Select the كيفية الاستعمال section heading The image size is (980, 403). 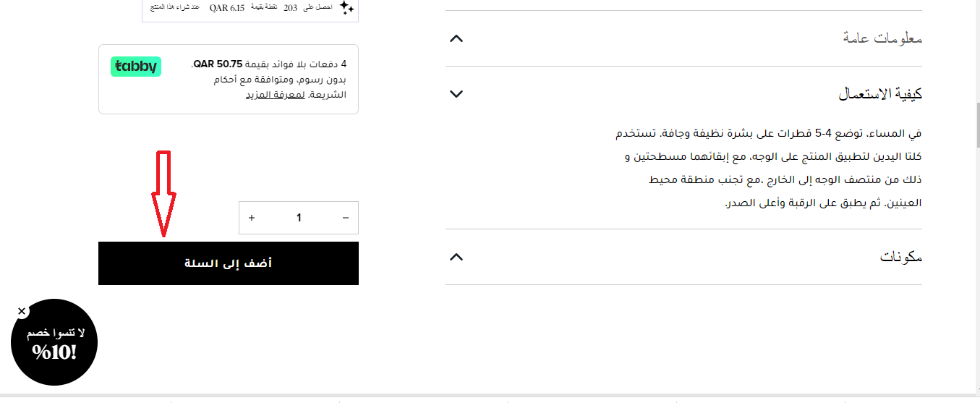click(880, 94)
